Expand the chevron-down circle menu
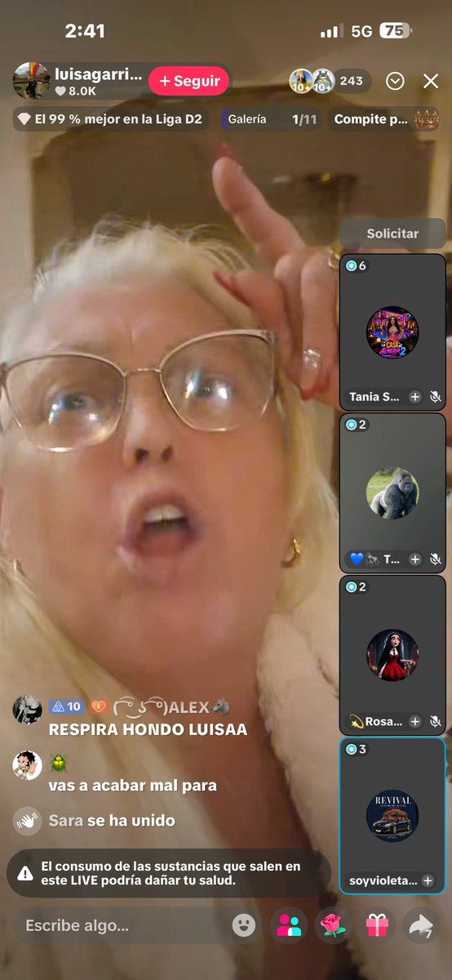This screenshot has height=980, width=452. 395,81
